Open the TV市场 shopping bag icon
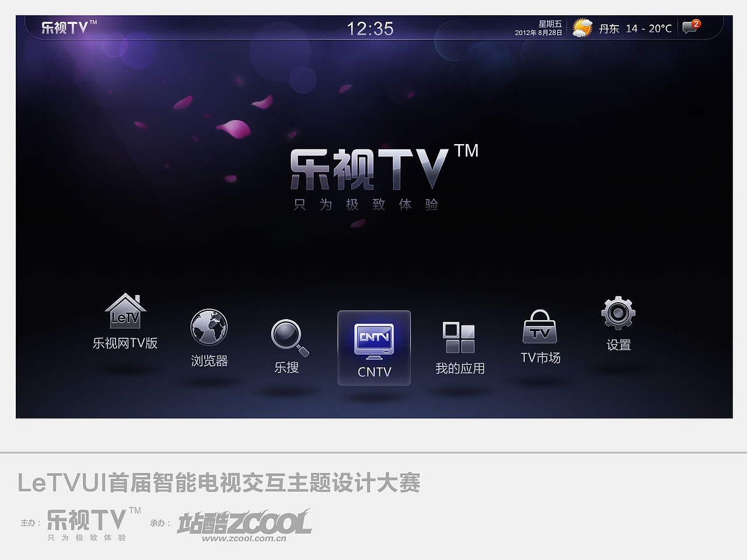Viewport: 747px width, 560px height. [540, 327]
